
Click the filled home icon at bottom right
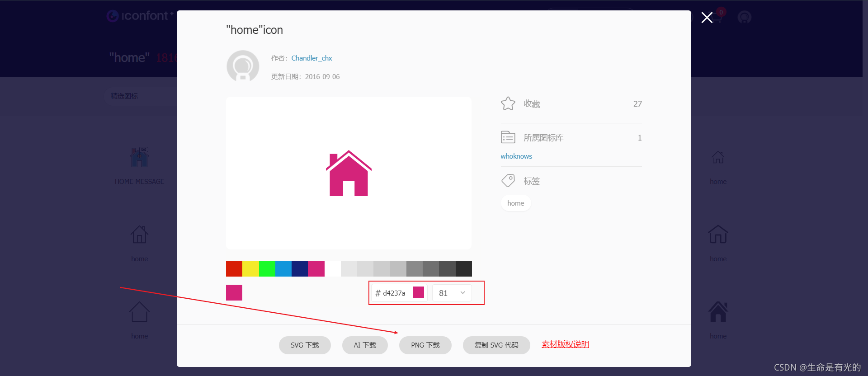tap(718, 312)
